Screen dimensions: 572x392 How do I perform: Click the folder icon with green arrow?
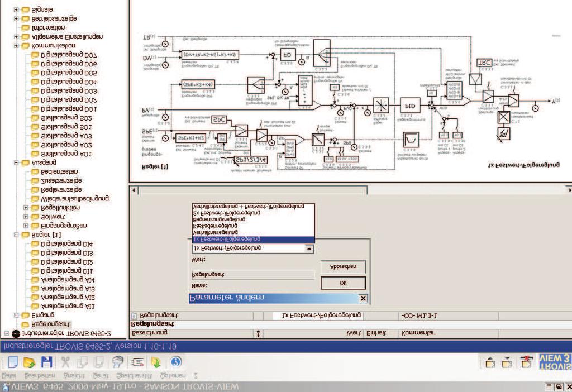tap(156, 362)
